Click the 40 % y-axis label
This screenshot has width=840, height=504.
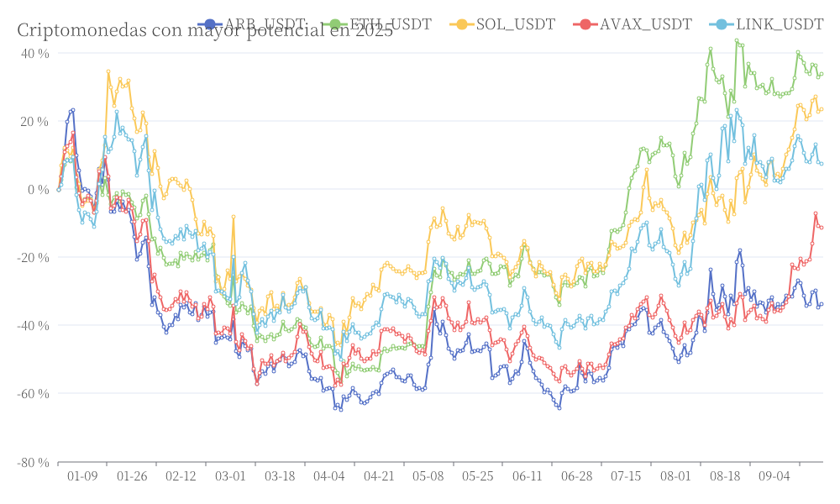(x=35, y=54)
